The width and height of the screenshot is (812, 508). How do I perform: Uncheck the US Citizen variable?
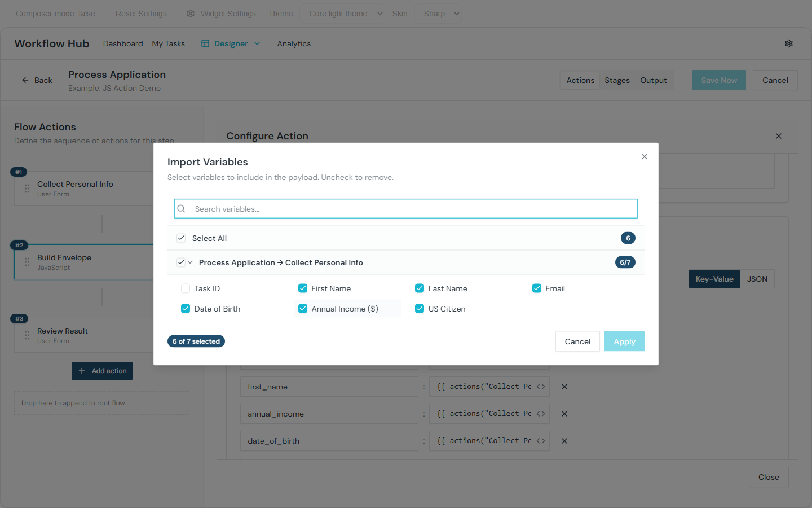point(420,309)
